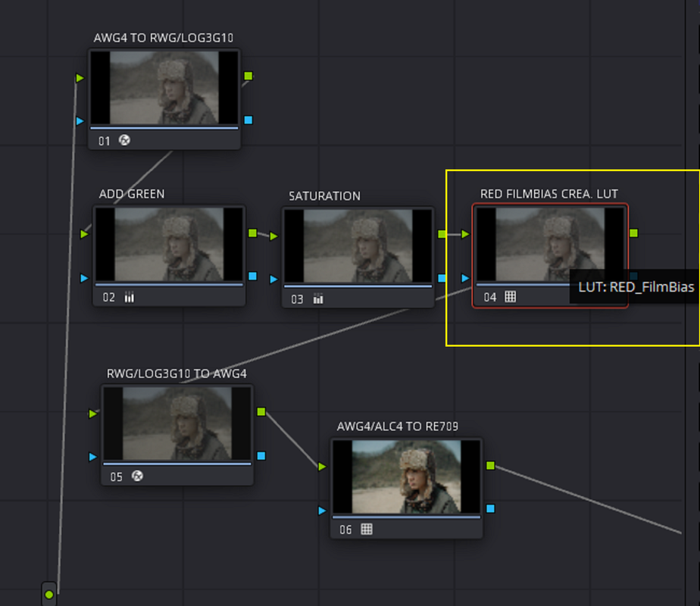Click the green RGB input of node 04
This screenshot has height=606, width=700.
click(x=465, y=234)
